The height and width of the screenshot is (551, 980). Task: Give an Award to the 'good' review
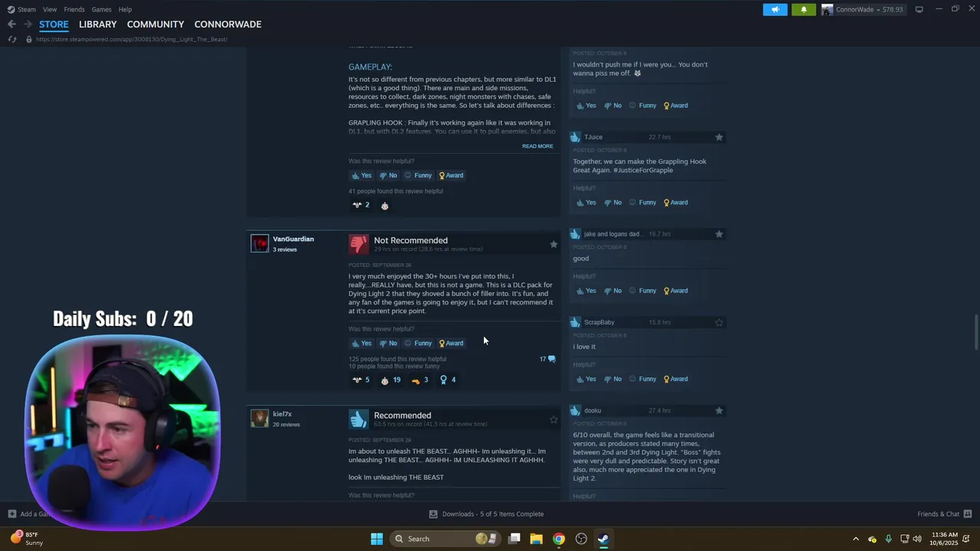(x=676, y=291)
